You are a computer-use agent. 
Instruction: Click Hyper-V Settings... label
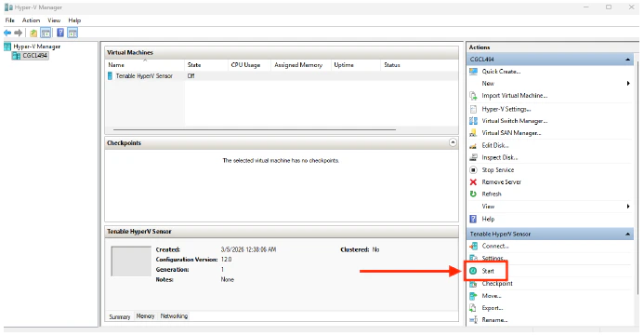coord(506,109)
